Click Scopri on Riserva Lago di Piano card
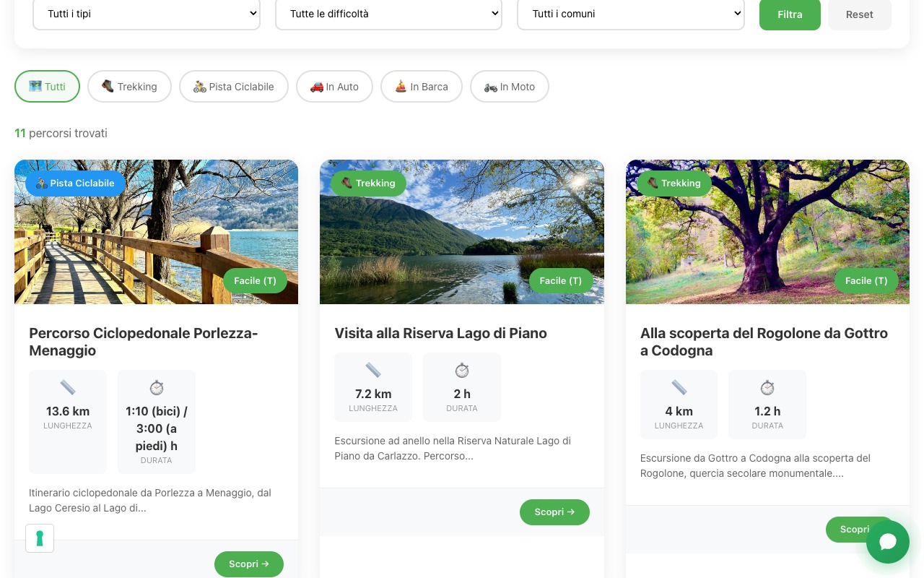This screenshot has height=578, width=924. click(x=554, y=512)
